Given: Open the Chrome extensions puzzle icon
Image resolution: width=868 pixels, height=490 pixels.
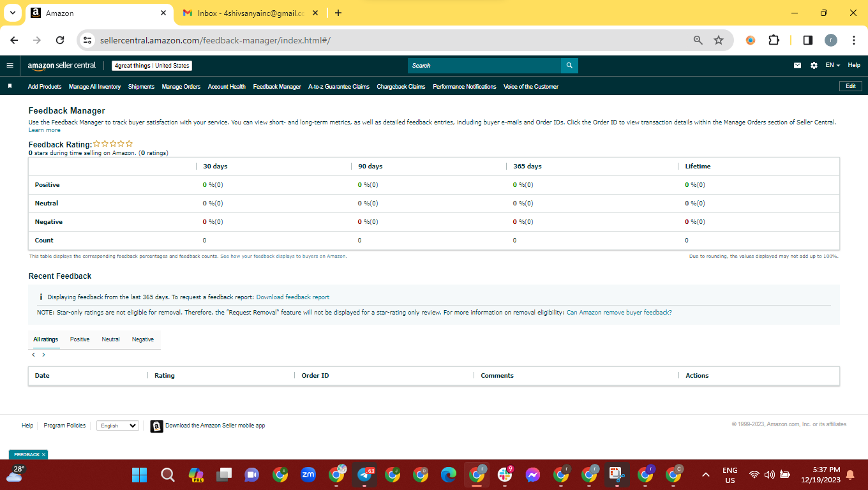Looking at the screenshot, I should pos(774,40).
